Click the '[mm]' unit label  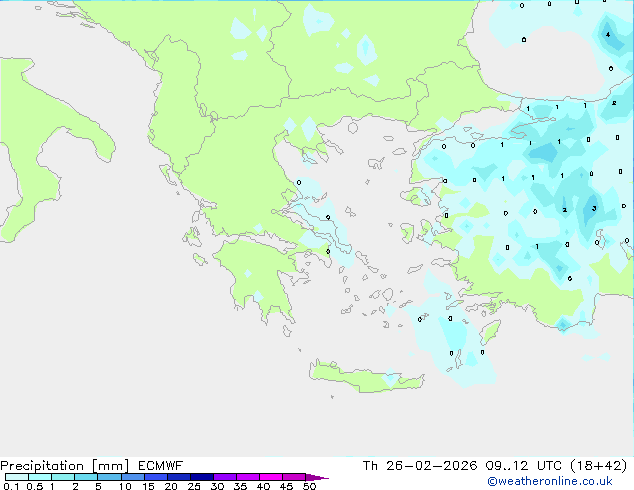(110, 466)
